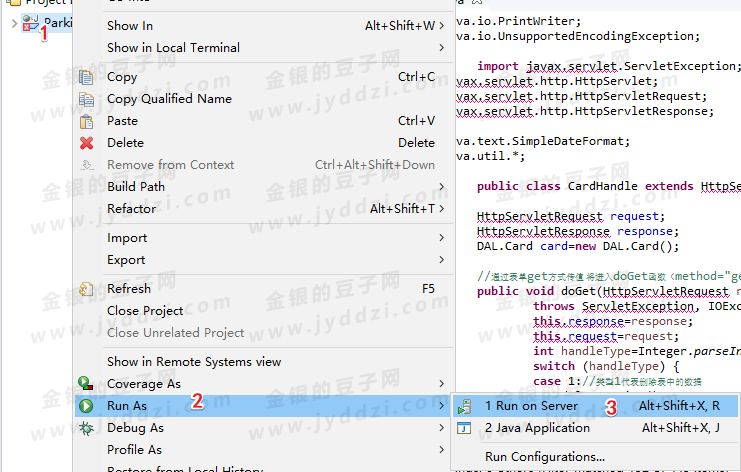Open Profile As menu entry
This screenshot has width=741, height=472.
click(264, 449)
